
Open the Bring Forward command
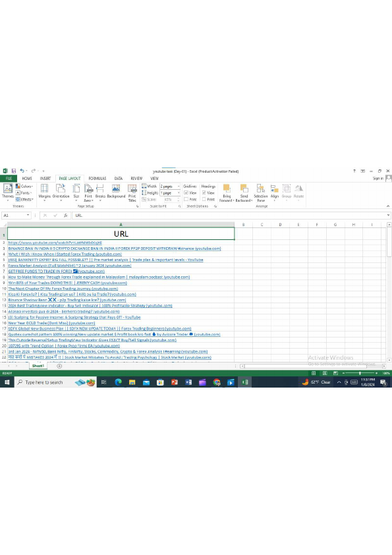point(227,192)
